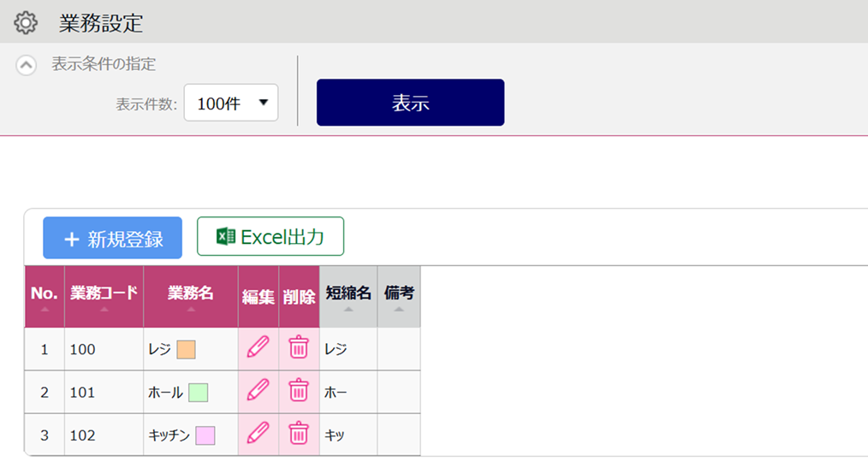Image resolution: width=868 pixels, height=474 pixels.
Task: Click the edit pencil for ホール row
Action: 258,390
